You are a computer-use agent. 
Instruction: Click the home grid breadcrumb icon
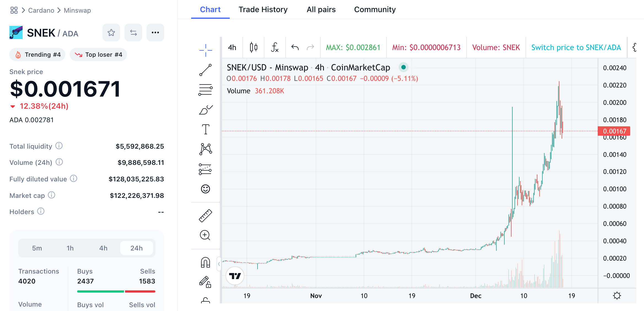[x=14, y=10]
